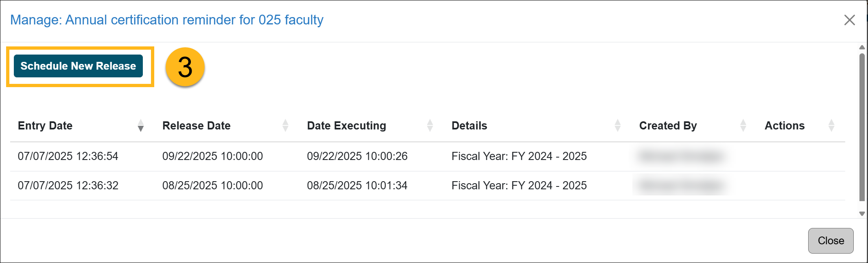The width and height of the screenshot is (868, 263).
Task: Click the Schedule New Release button
Action: coord(79,66)
